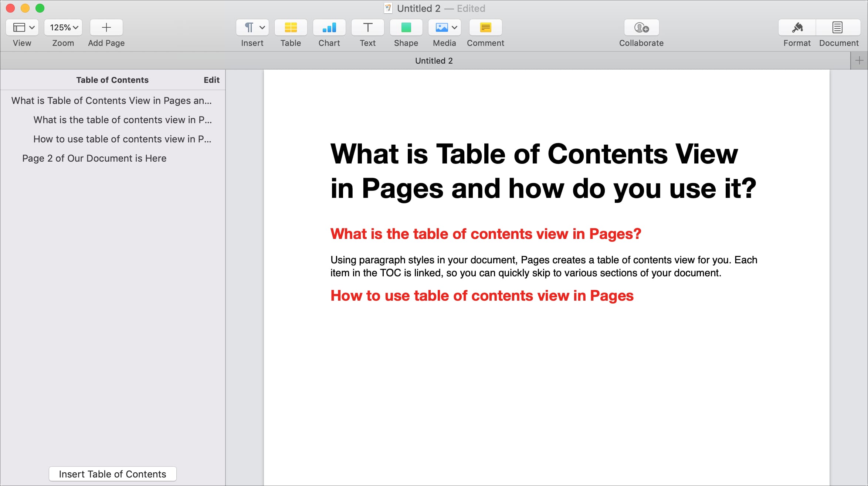Open the Zoom level dropdown showing 125%

63,27
